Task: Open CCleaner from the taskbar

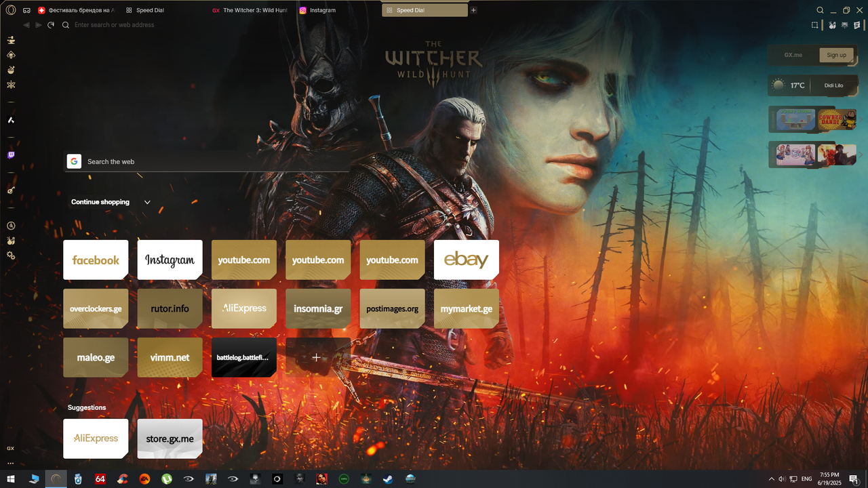Action: [x=122, y=479]
